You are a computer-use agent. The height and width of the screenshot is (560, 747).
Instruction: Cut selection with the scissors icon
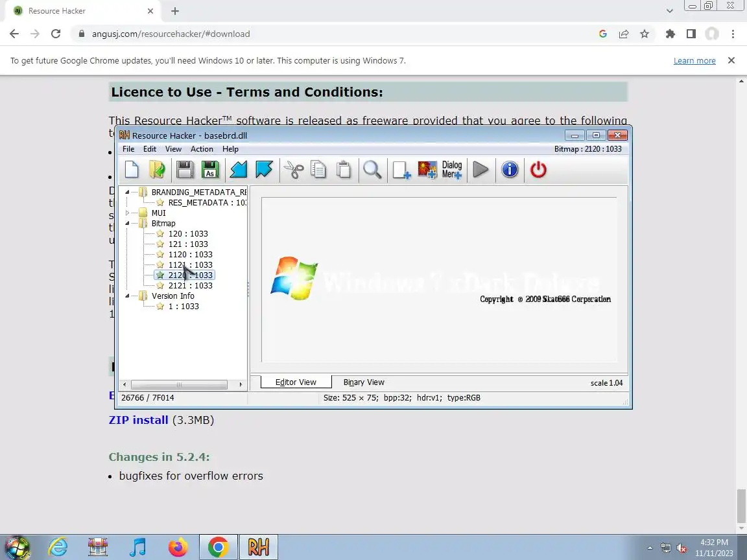coord(294,170)
